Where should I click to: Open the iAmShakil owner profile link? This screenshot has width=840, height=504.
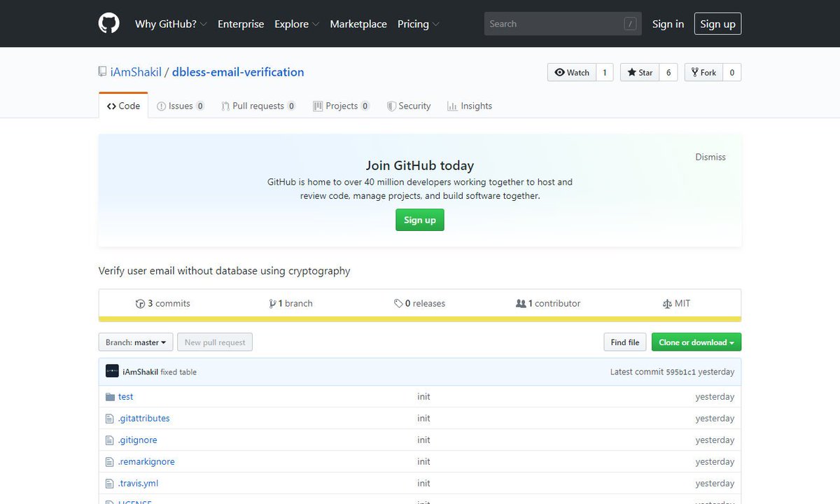(x=136, y=72)
